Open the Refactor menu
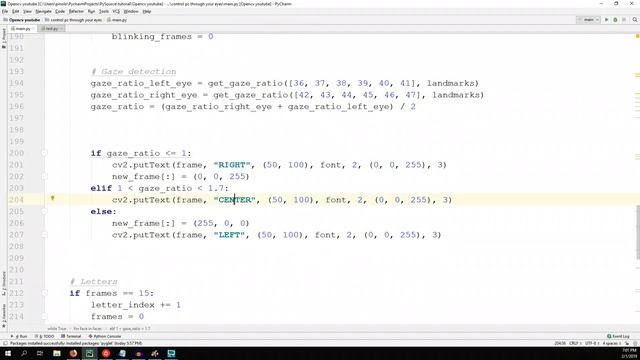This screenshot has width=640, height=360. (x=76, y=11)
